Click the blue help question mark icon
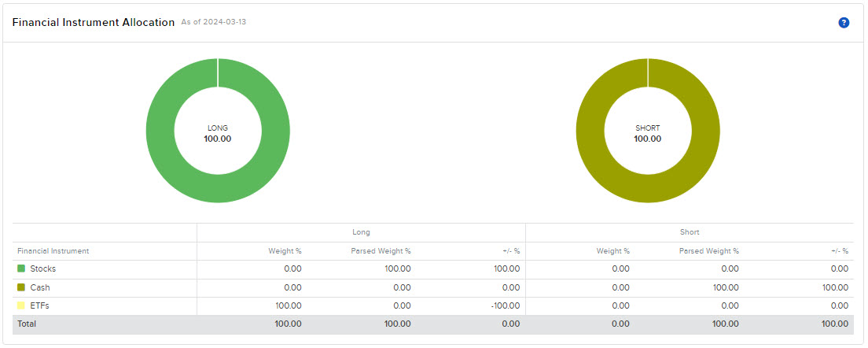Image resolution: width=868 pixels, height=348 pixels. (844, 23)
